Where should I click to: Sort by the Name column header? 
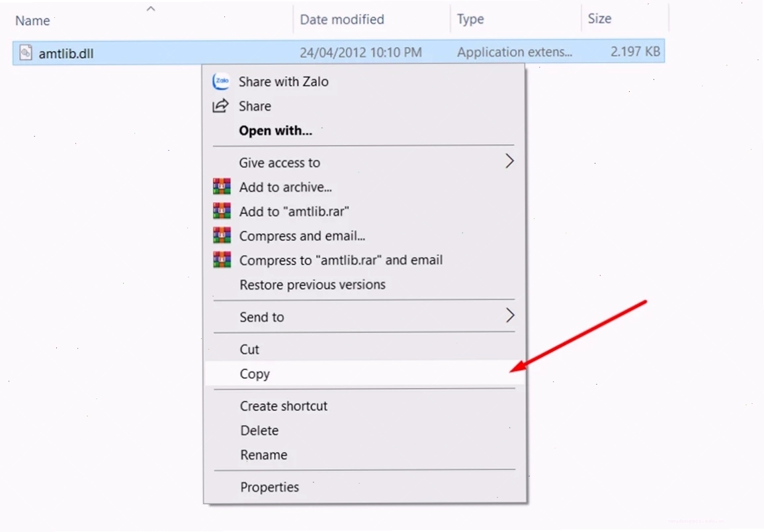click(x=32, y=20)
